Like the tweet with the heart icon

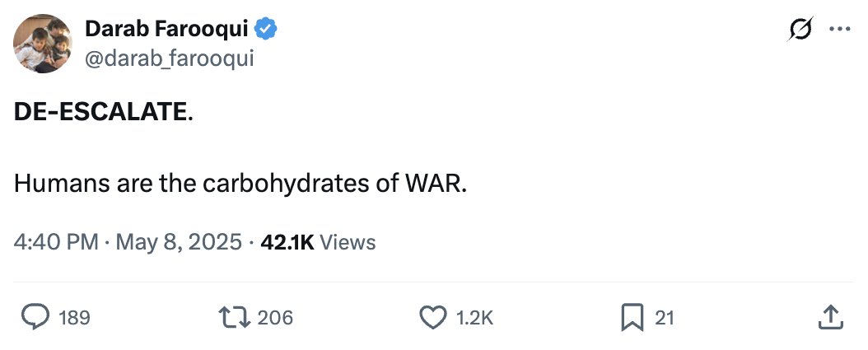tap(433, 317)
